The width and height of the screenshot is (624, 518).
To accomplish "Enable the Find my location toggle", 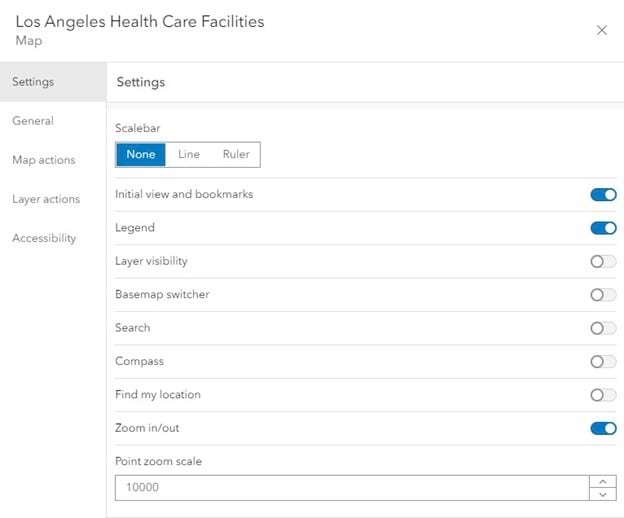I will (603, 395).
